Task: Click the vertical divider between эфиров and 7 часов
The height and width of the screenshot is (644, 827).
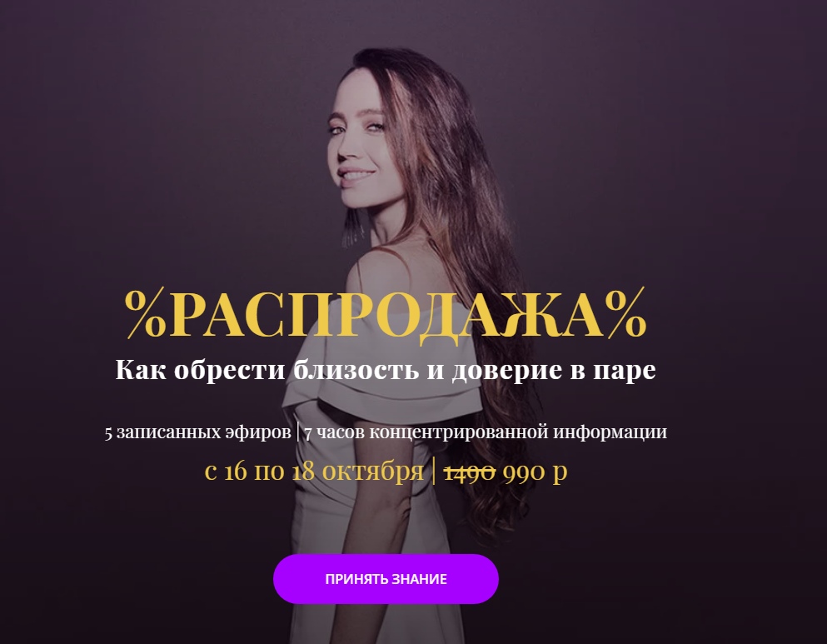Action: pyautogui.click(x=298, y=432)
